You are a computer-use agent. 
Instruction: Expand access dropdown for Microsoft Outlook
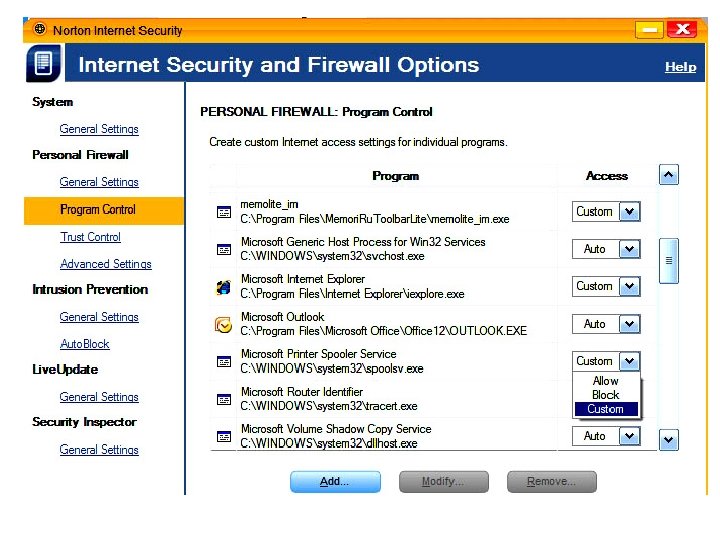point(628,324)
